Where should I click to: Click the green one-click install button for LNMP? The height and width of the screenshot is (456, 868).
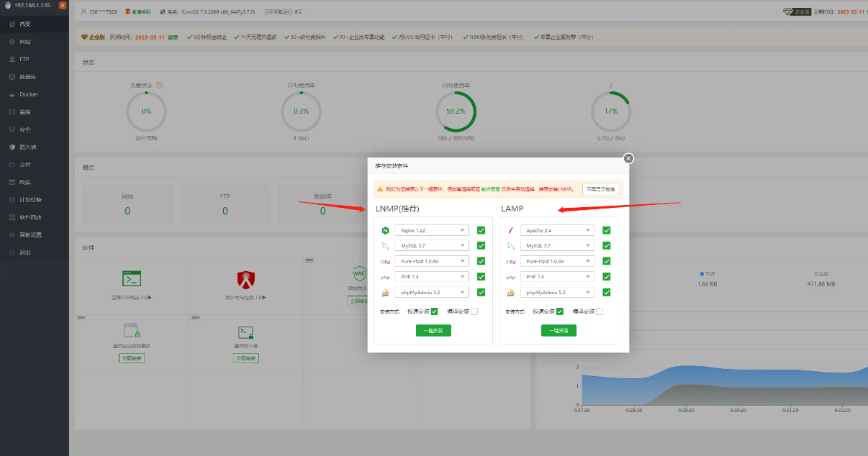coord(433,330)
